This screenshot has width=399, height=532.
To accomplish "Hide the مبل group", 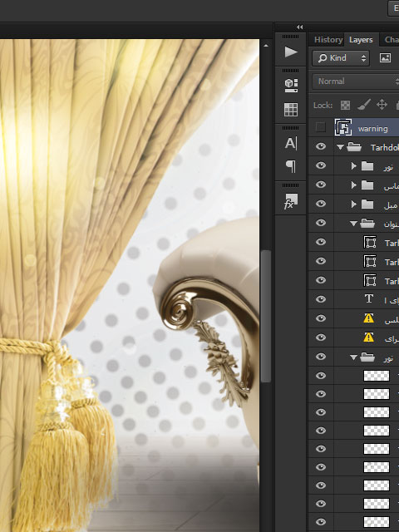I will click(321, 204).
